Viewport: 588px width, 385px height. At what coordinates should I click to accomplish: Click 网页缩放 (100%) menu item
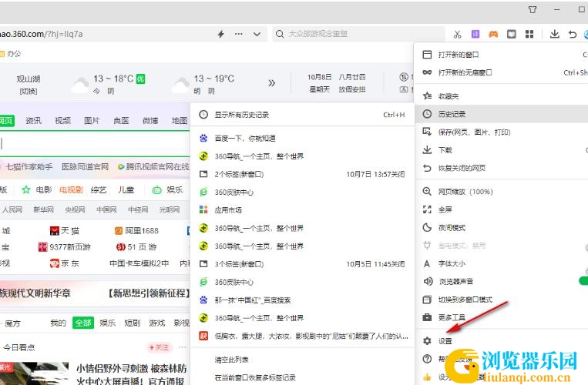point(502,192)
